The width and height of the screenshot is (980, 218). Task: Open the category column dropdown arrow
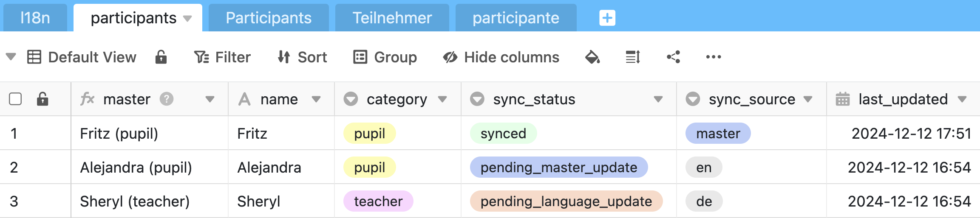(442, 99)
